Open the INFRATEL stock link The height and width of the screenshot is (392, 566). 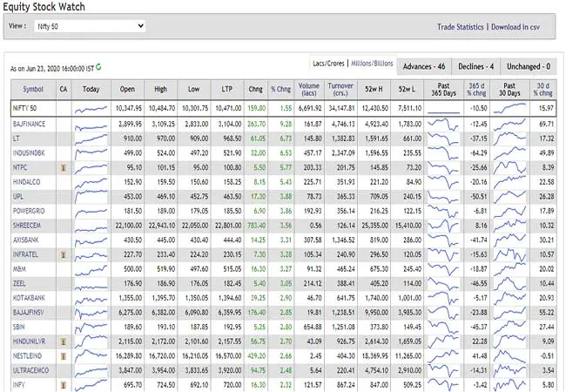[x=25, y=254]
